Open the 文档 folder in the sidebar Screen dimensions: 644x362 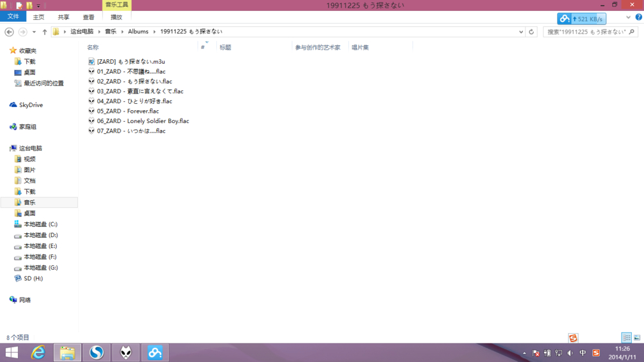pos(30,181)
